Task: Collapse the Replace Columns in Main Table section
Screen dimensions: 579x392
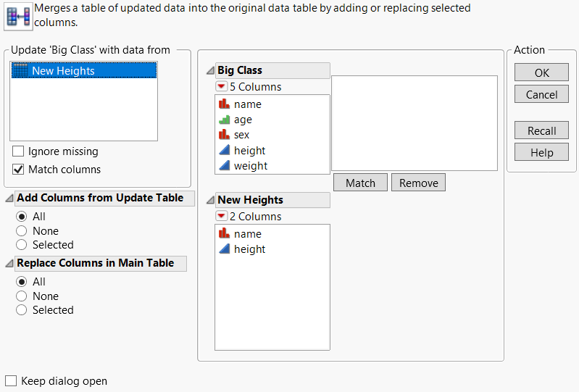Action: (x=9, y=264)
